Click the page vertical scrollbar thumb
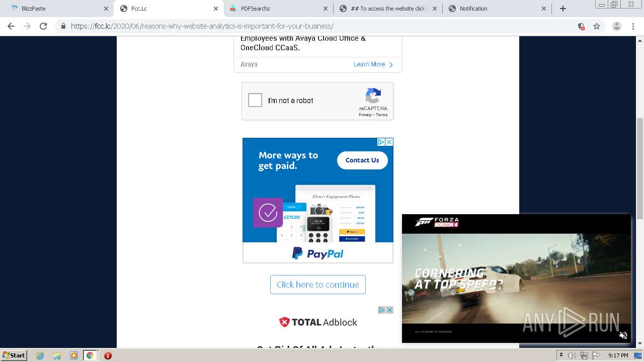This screenshot has height=362, width=644. point(640,168)
